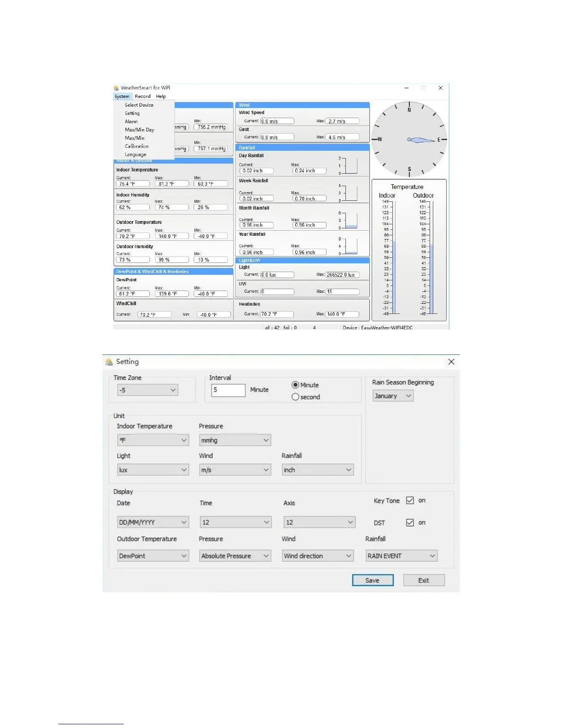Open the Time format dropdown
This screenshot has height=728, width=563.
236,522
